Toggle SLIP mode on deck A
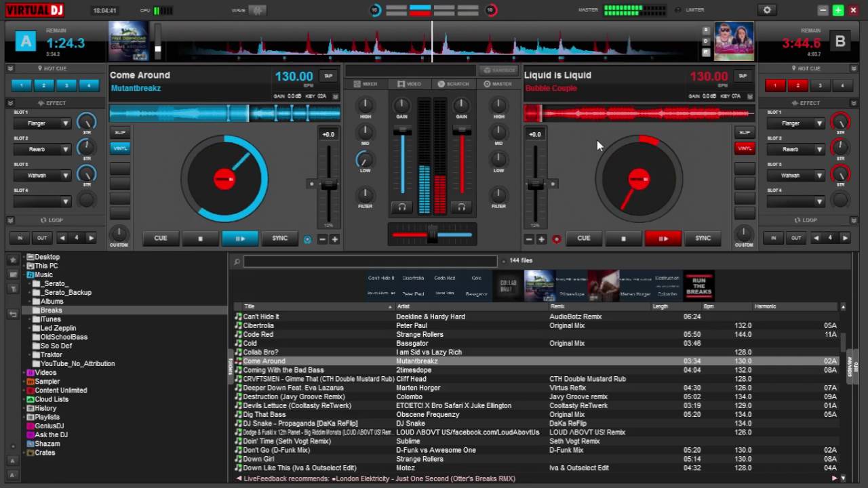The height and width of the screenshot is (488, 868). (x=120, y=132)
